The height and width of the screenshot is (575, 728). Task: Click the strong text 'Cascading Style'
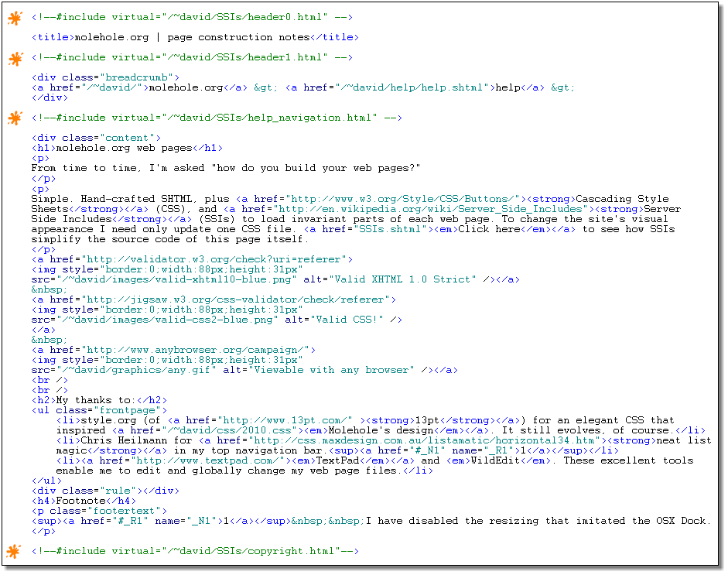tap(622, 199)
